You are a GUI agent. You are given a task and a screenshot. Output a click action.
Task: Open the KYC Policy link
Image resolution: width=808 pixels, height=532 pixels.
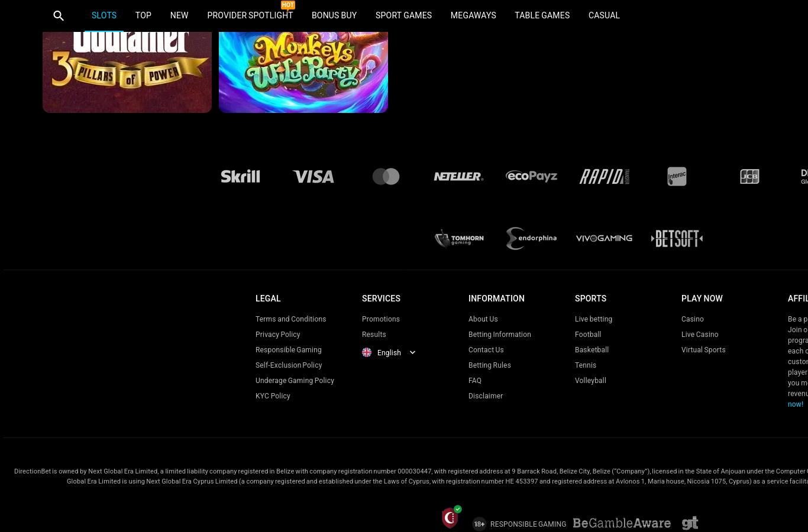[273, 396]
